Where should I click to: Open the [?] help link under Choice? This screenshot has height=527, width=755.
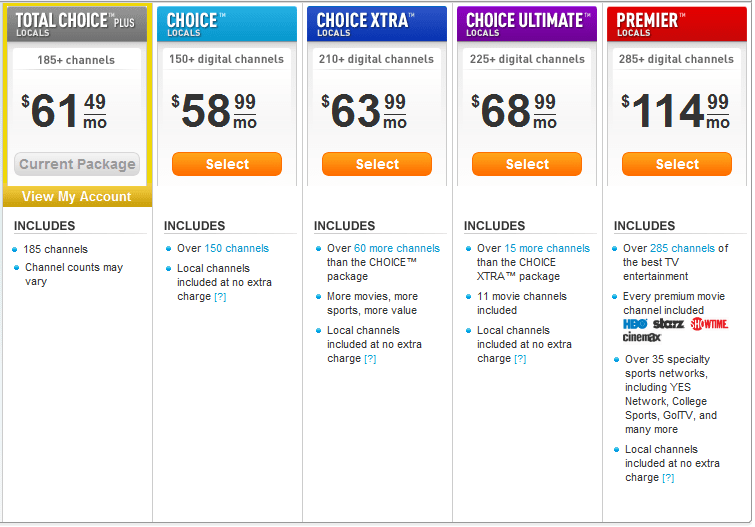tap(220, 297)
